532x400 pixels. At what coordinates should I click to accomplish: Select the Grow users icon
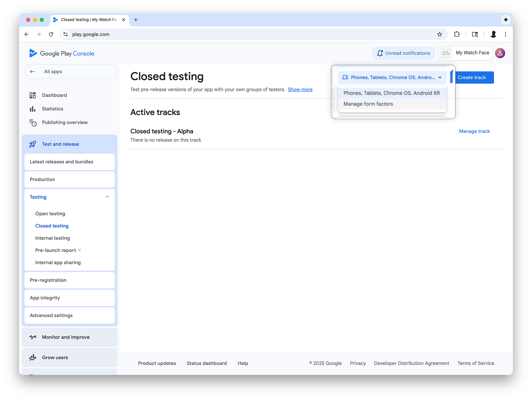33,357
